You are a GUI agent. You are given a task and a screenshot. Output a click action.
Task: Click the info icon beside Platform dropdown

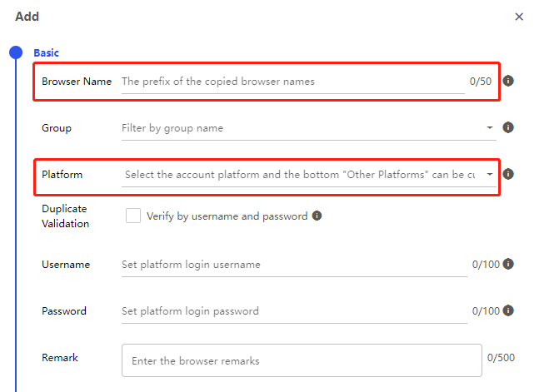pyautogui.click(x=508, y=175)
